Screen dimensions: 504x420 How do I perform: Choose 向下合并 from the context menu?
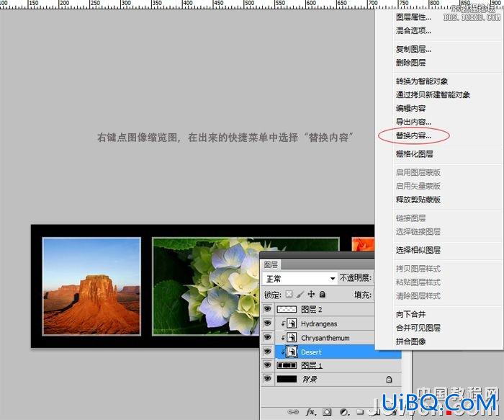tap(411, 314)
